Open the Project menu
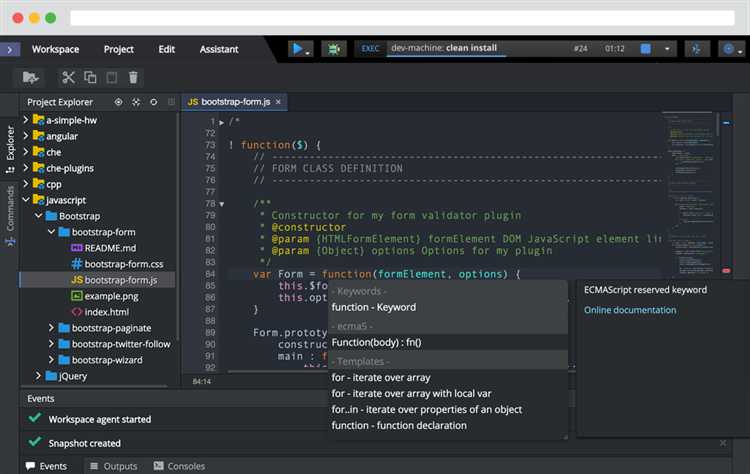Screen dimensions: 750x474 119,49
